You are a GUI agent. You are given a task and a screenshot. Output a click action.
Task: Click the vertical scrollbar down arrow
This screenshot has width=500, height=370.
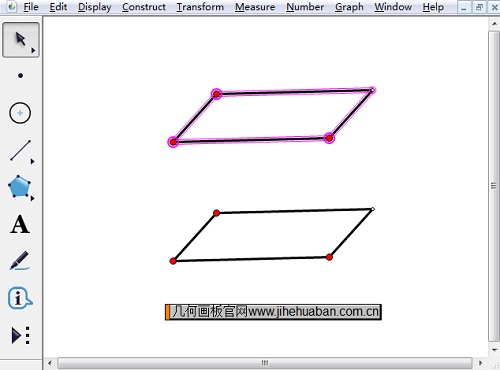click(x=494, y=350)
